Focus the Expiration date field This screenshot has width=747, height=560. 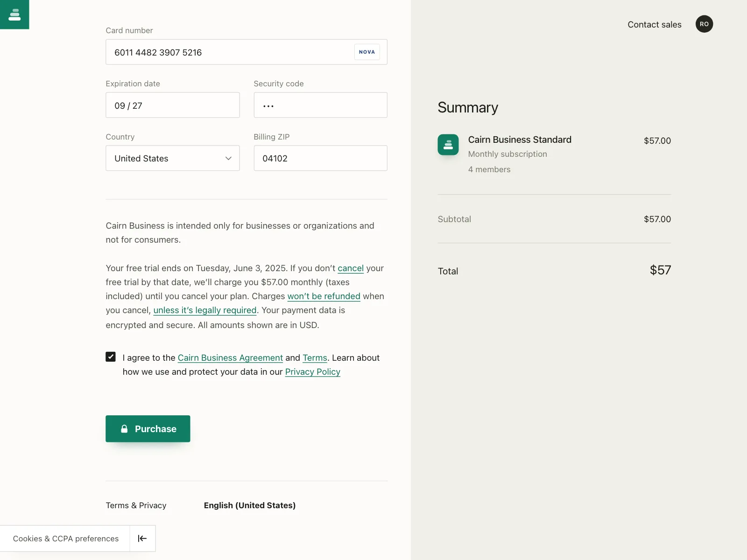pos(173,105)
